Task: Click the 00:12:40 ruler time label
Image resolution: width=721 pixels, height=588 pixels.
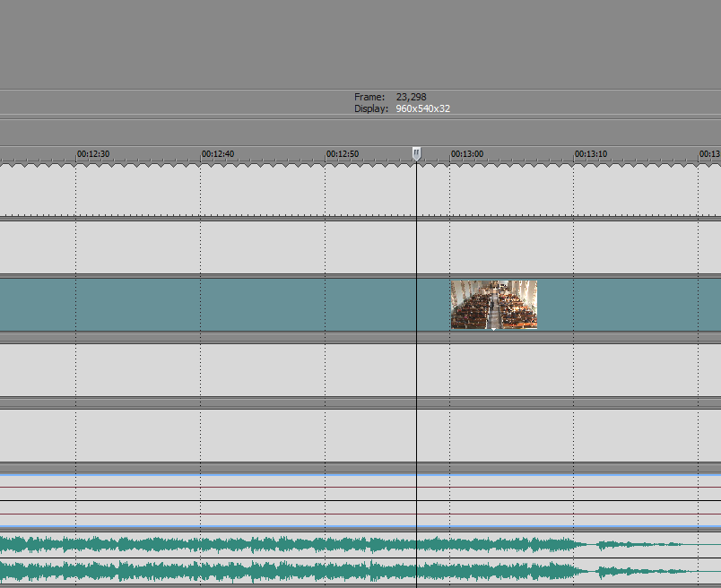Action: pyautogui.click(x=218, y=154)
